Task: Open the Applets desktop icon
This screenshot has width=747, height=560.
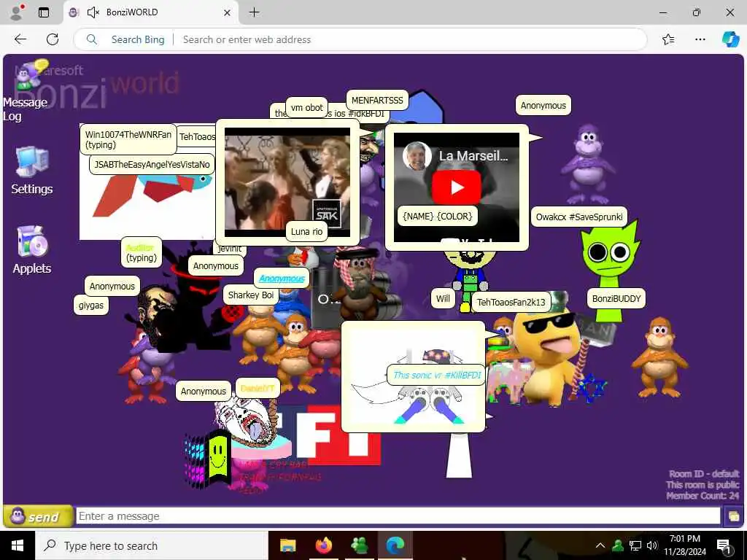Action: (x=31, y=249)
